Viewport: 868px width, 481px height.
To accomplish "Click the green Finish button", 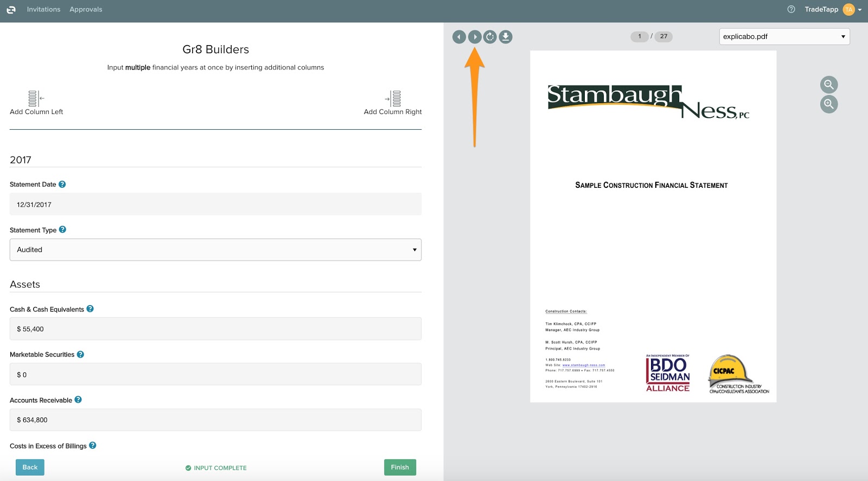I will tap(400, 467).
